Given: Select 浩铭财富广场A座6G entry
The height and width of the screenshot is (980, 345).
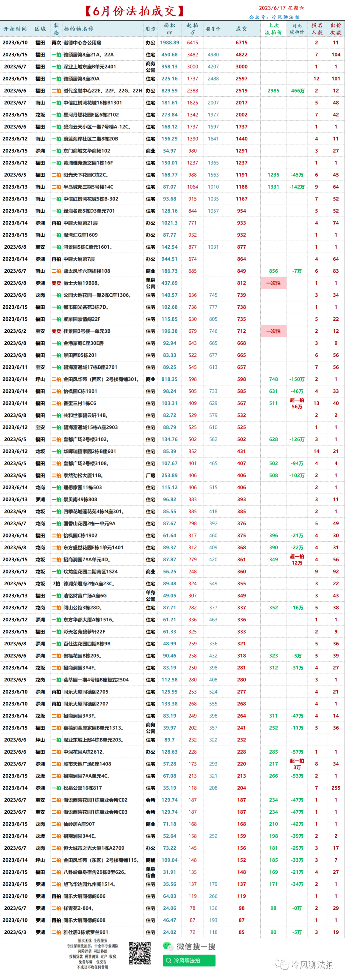Looking at the screenshot, I should coord(85,596).
